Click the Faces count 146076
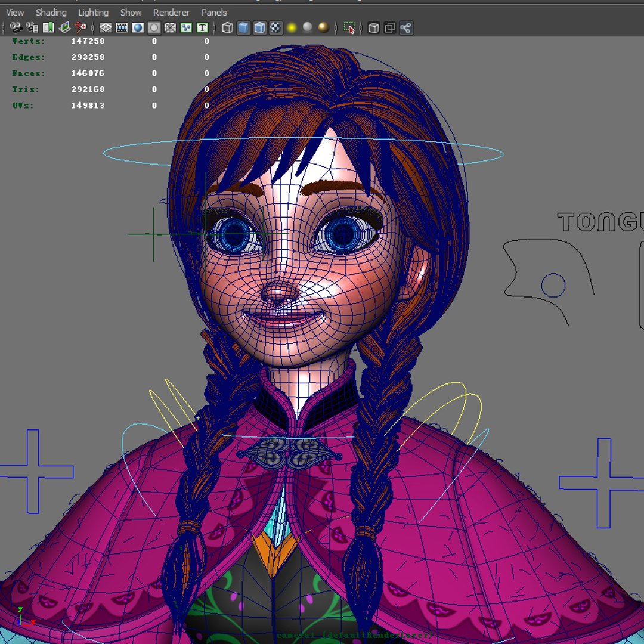 [88, 73]
